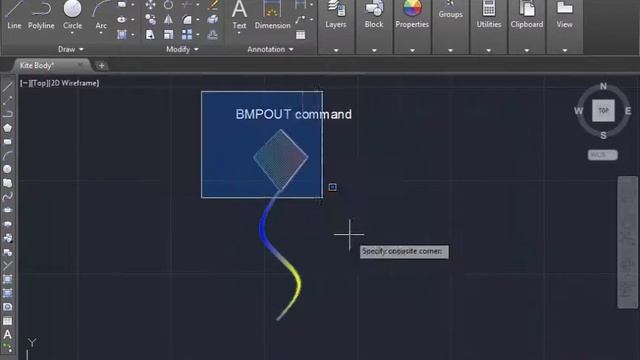Open the [Top] view controls menu

[39, 83]
